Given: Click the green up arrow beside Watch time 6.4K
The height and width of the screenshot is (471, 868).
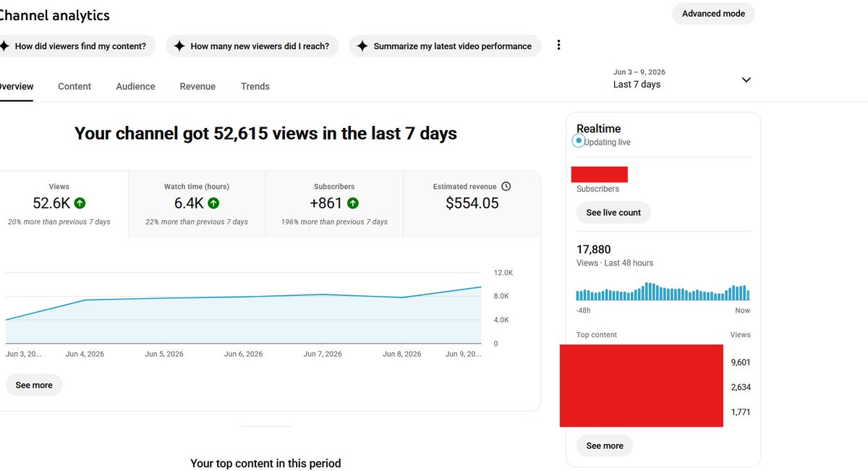Looking at the screenshot, I should [213, 203].
